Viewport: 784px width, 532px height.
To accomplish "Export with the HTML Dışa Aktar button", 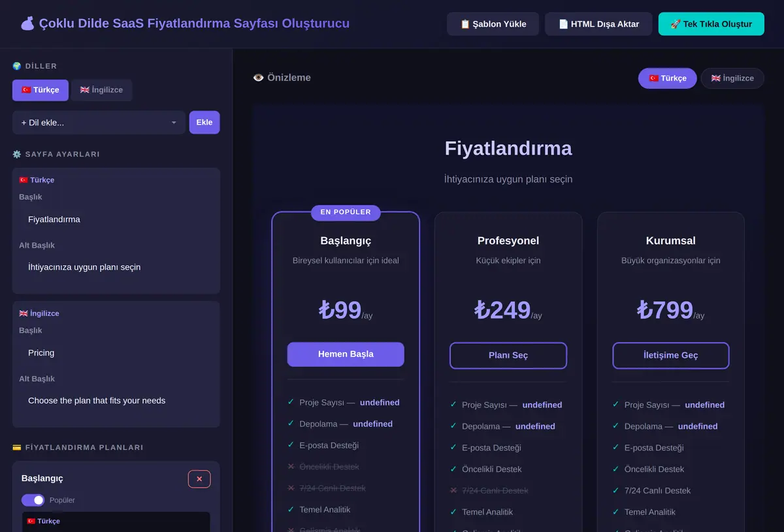I will (x=598, y=24).
